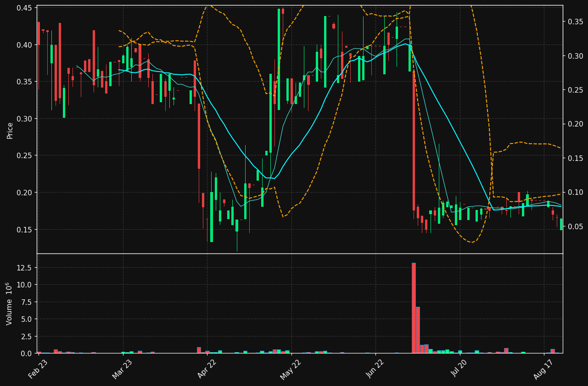Viewport: 588px width, 386px height.
Task: Click the 0.40 price tick label
Action: tap(25, 45)
